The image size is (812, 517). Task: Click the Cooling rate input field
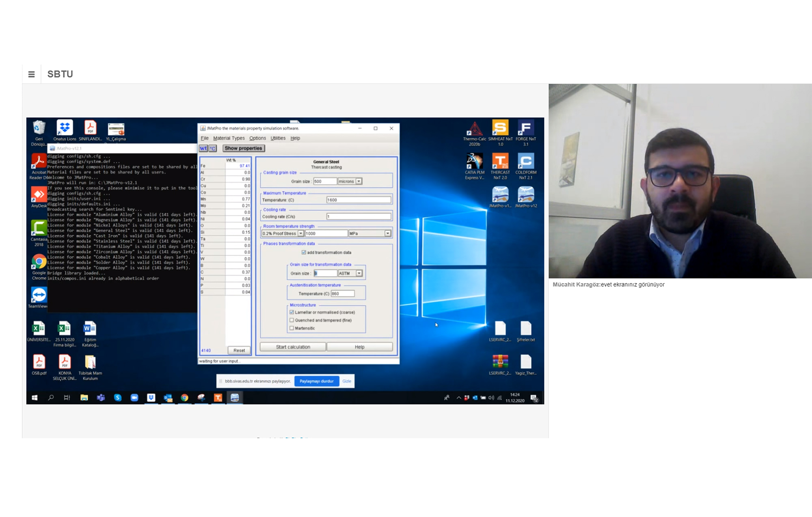[358, 216]
